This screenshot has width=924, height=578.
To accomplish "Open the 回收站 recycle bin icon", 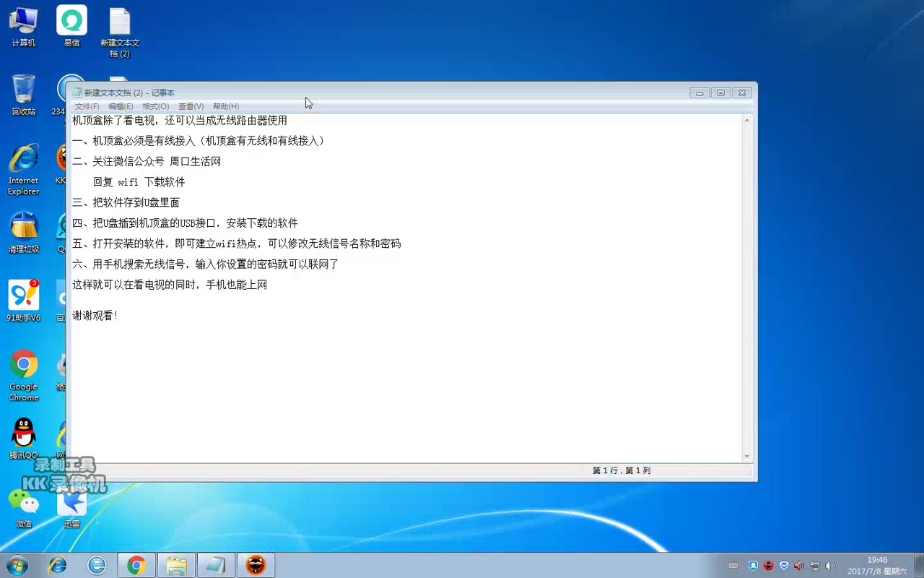I will click(23, 95).
